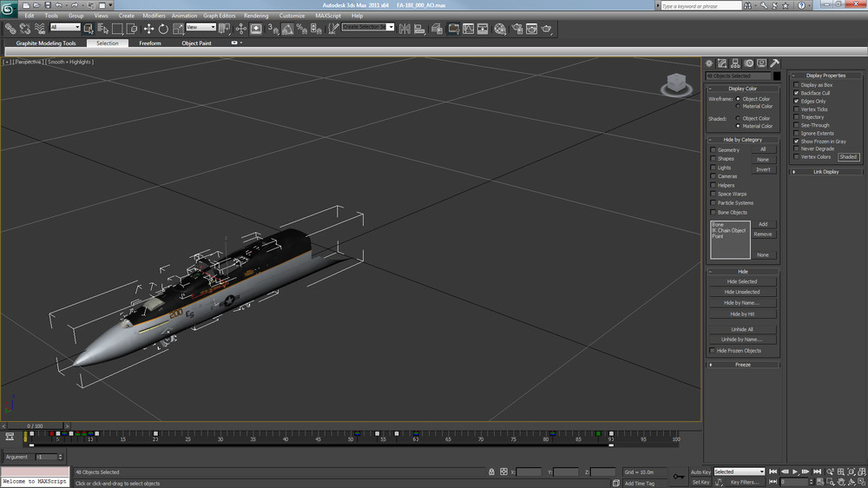Open the Modifiers menu
The image size is (868, 488).
click(x=154, y=16)
